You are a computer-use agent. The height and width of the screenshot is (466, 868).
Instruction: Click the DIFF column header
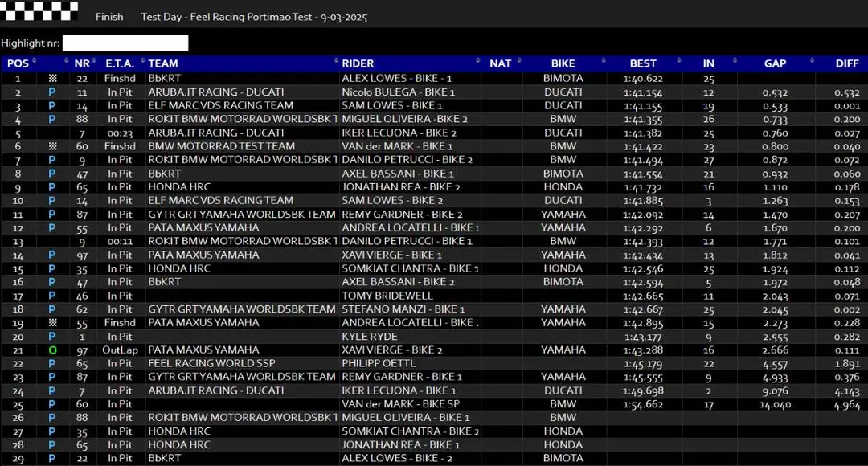[x=847, y=63]
